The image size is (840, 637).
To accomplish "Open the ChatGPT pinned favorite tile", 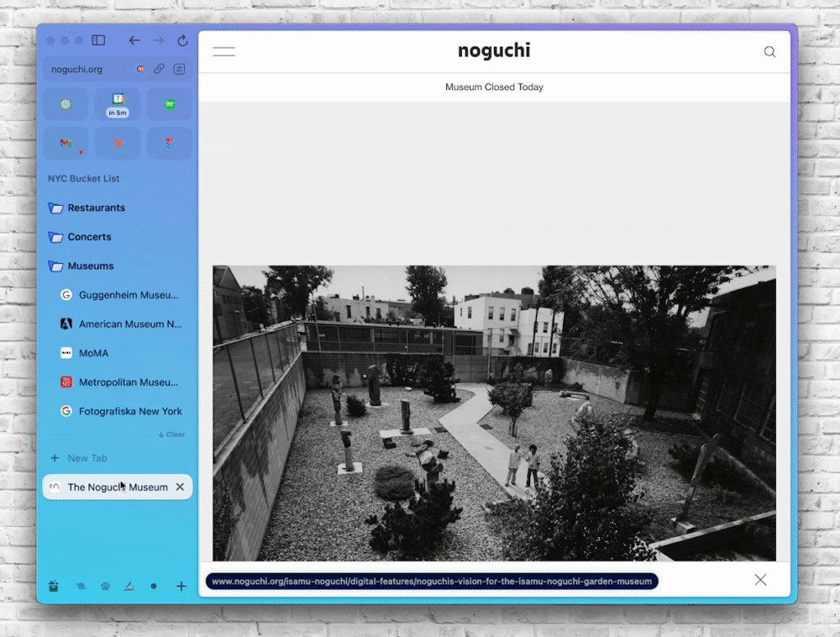I will click(x=66, y=104).
